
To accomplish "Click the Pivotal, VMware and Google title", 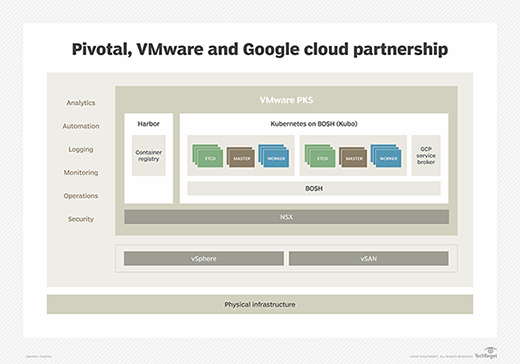I will pyautogui.click(x=260, y=49).
